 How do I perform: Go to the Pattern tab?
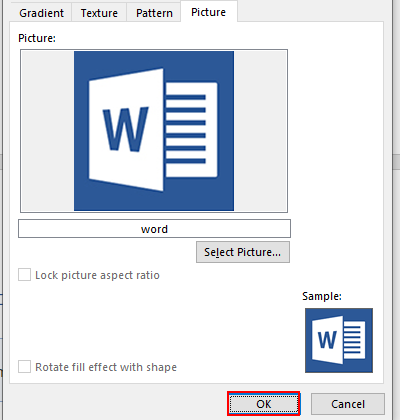click(154, 13)
